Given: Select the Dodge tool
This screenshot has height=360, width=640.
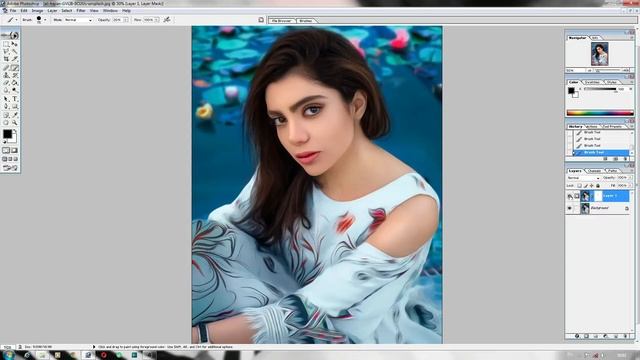Looking at the screenshot, I should (15, 90).
